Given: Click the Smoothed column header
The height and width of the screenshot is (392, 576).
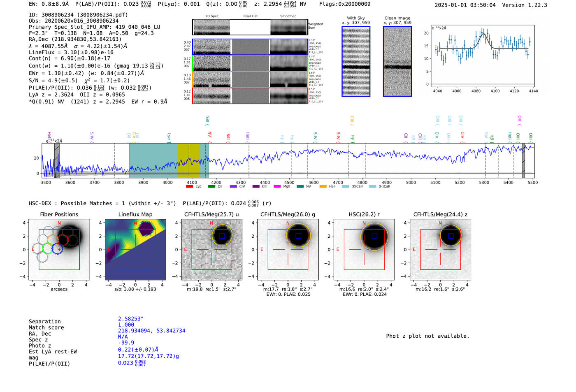Looking at the screenshot, I should coord(288,16).
